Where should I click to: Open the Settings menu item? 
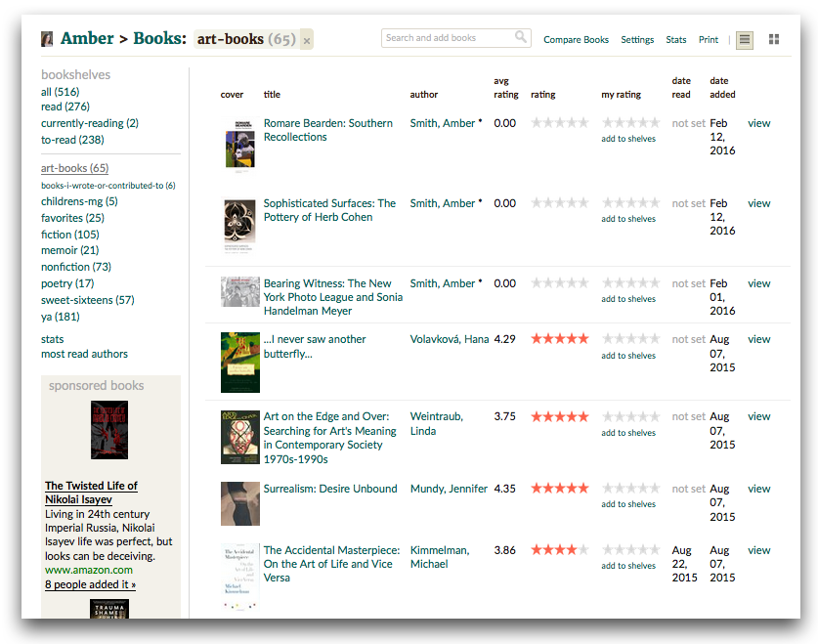click(637, 40)
